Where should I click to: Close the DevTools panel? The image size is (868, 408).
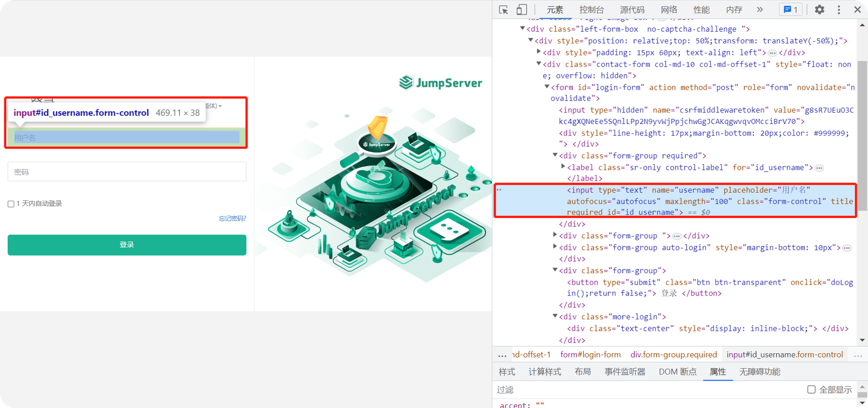[x=858, y=10]
